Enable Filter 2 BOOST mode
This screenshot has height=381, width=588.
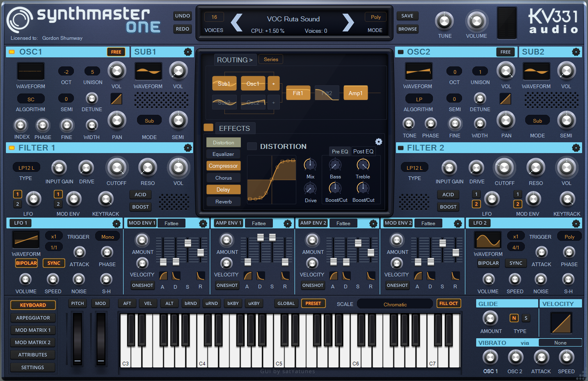click(448, 207)
